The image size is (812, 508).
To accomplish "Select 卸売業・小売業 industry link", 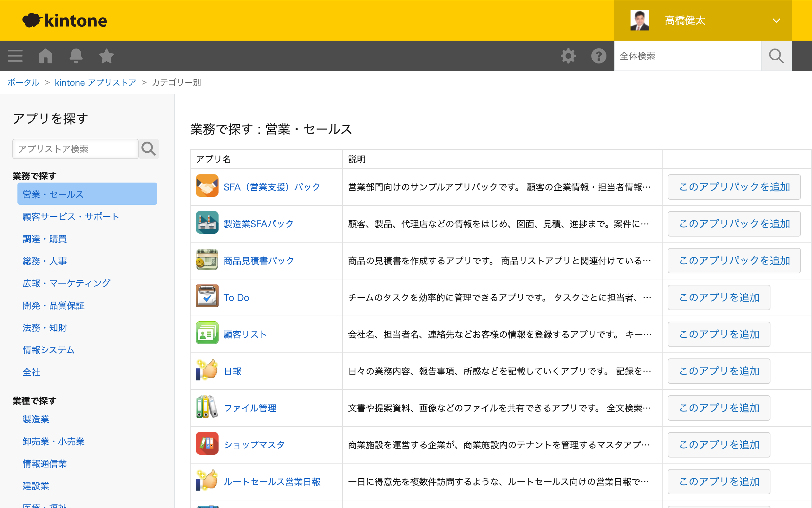I will point(53,441).
